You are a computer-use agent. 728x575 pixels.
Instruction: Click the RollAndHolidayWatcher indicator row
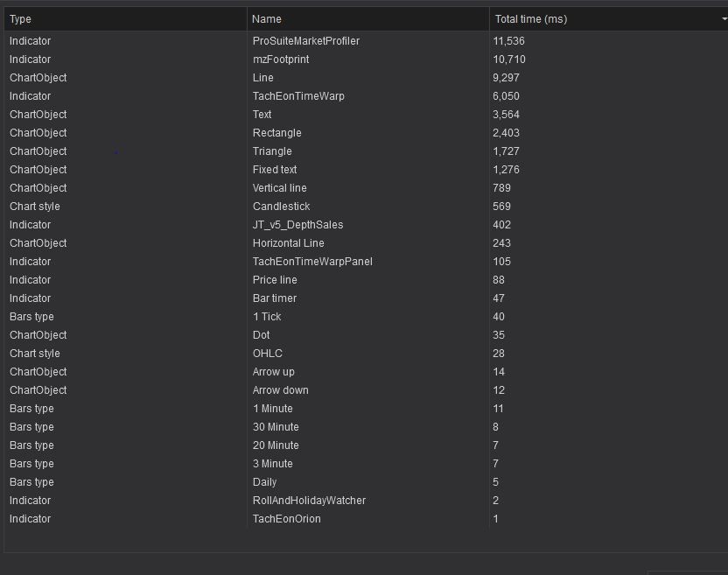309,501
